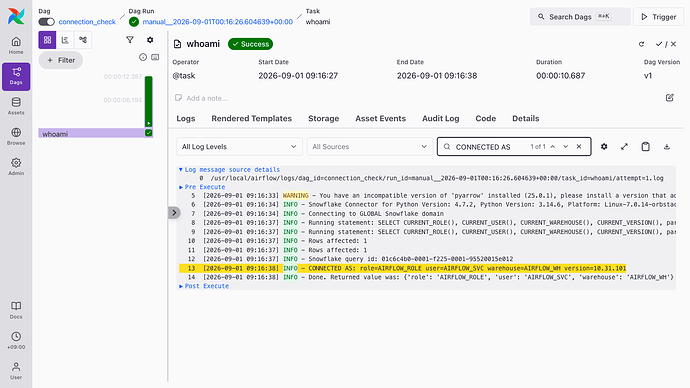This screenshot has height=388, width=690.
Task: Open the Assets sidebar section
Action: (x=16, y=106)
